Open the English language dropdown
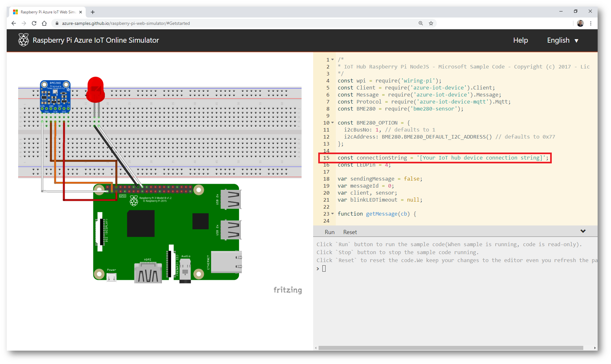The image size is (611, 364). [x=563, y=40]
